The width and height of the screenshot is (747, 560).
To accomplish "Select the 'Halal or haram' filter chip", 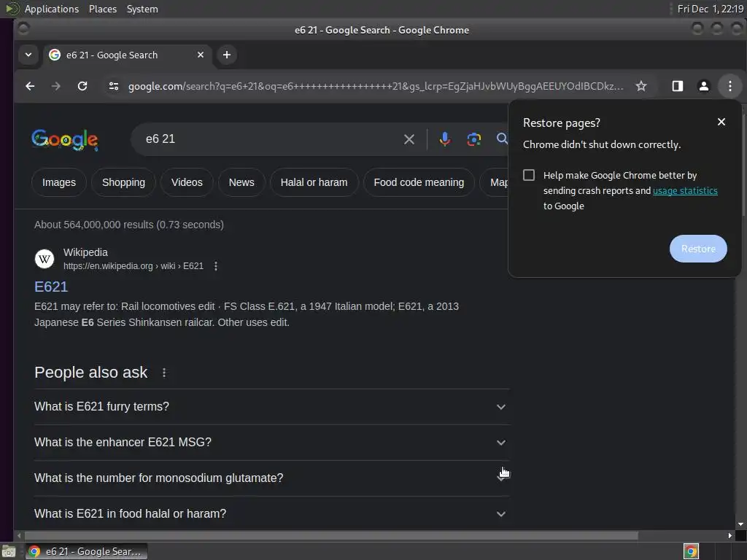I will coord(314,182).
